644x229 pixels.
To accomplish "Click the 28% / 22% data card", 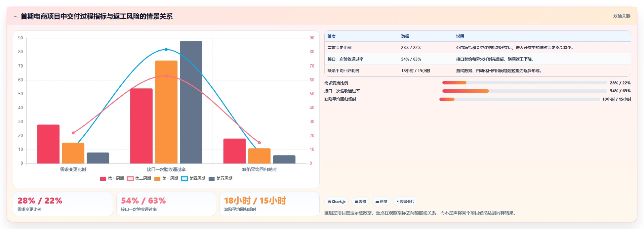I will [x=63, y=204].
